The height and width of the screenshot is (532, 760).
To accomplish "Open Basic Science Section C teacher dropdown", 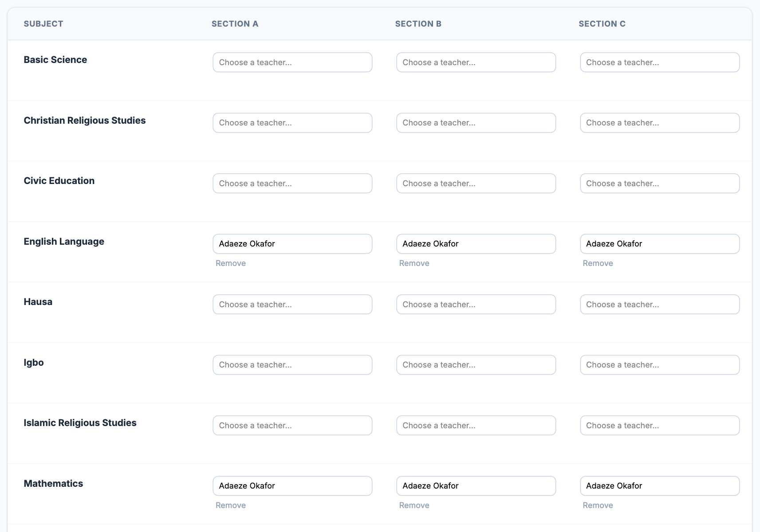I will [660, 63].
